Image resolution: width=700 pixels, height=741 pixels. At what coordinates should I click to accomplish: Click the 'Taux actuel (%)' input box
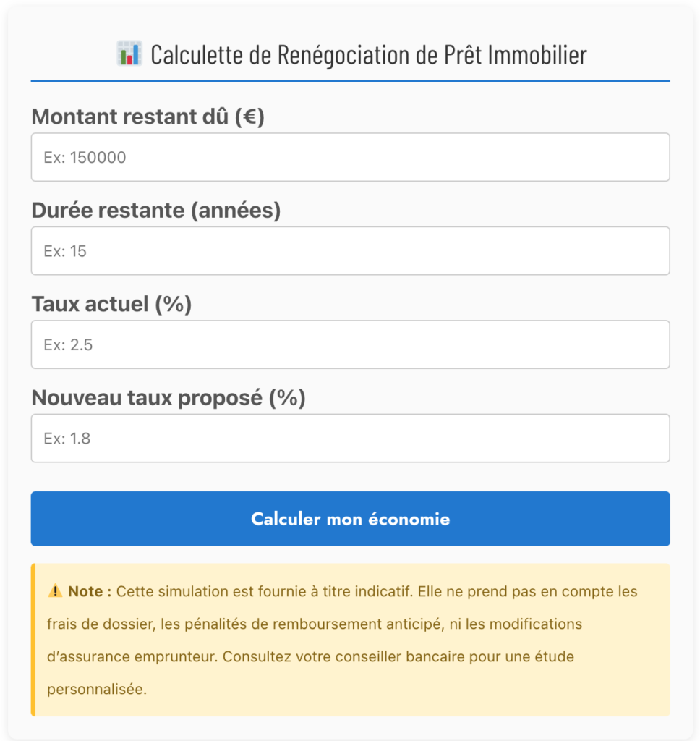tap(350, 344)
